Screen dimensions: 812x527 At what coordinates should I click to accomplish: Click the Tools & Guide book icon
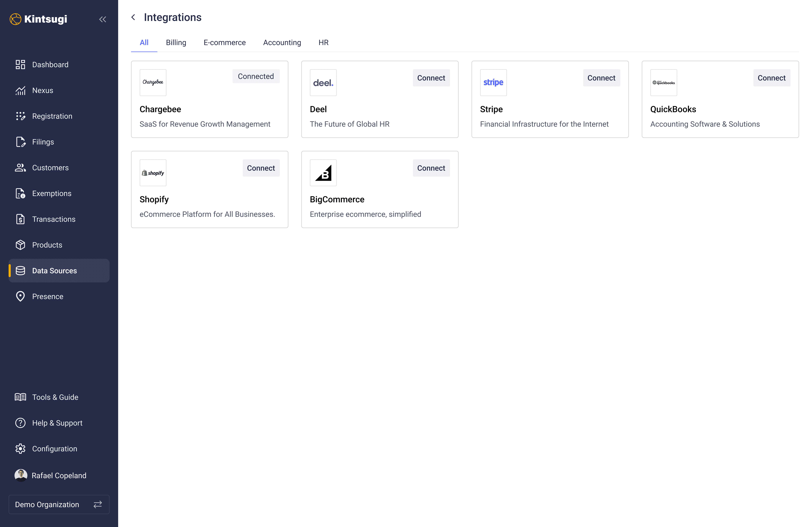click(x=20, y=397)
